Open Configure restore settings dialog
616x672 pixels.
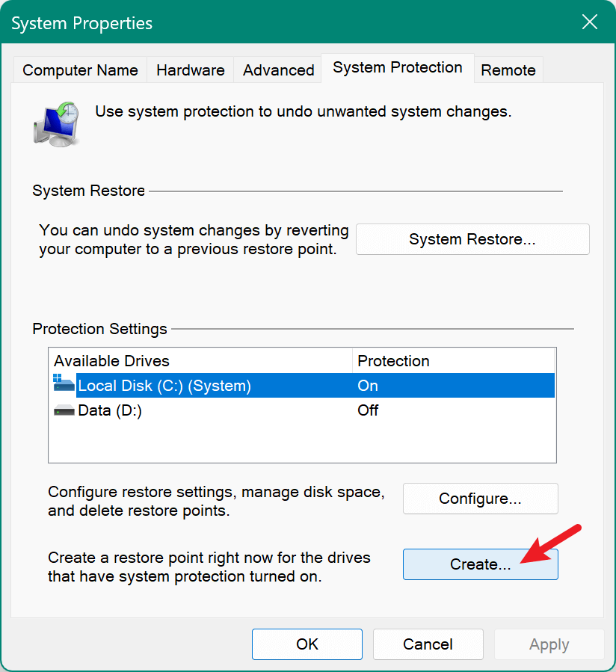click(480, 499)
